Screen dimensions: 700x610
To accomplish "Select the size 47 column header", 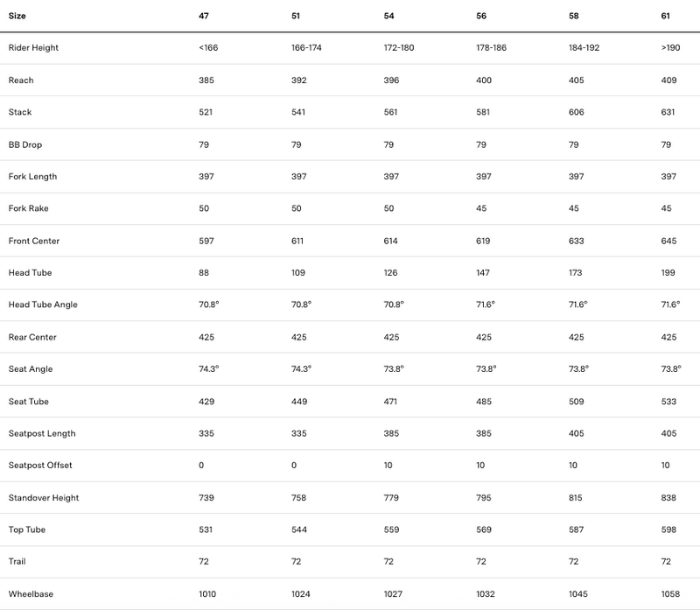I will point(204,16).
